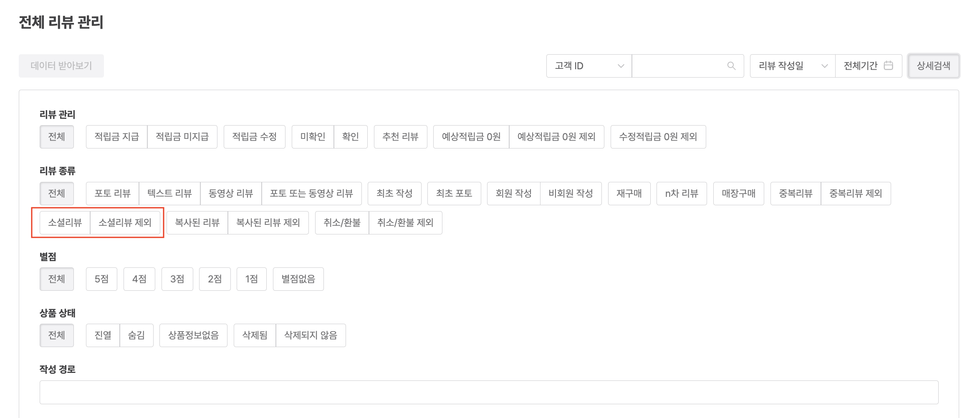Select the 중복리뷰 제외 filter
This screenshot has width=980, height=418.
coord(855,194)
